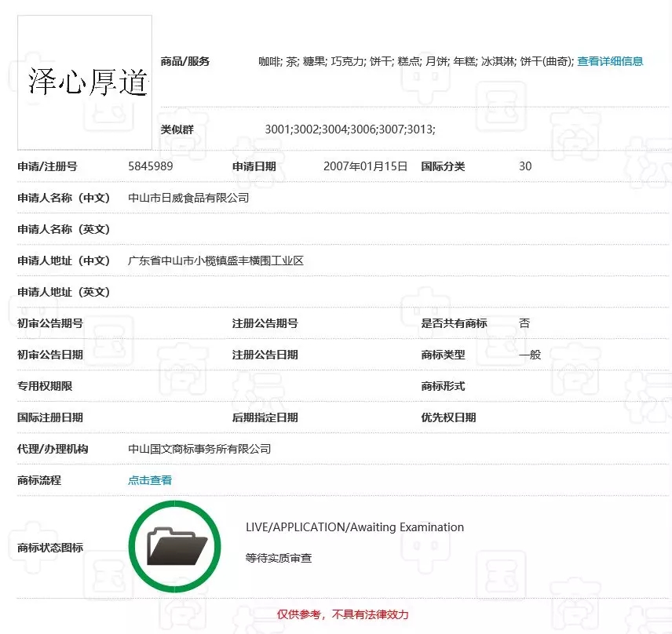Click the 点击查看 trademark process link
The width and height of the screenshot is (672, 634).
150,480
